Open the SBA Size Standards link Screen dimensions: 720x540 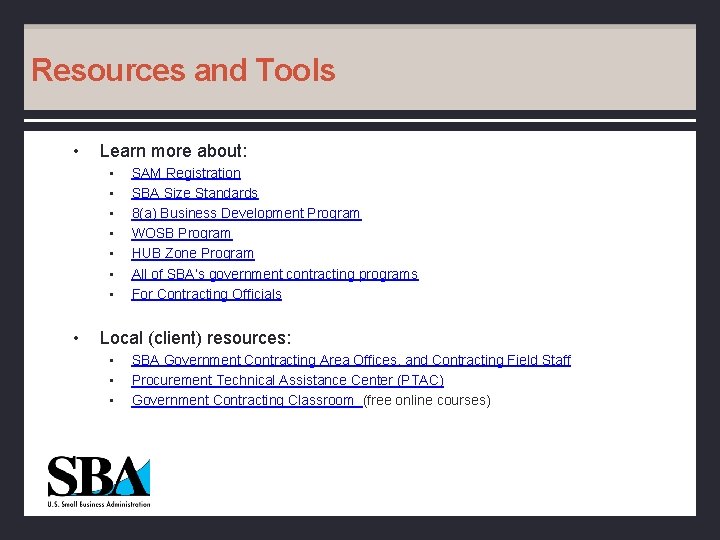pyautogui.click(x=195, y=193)
